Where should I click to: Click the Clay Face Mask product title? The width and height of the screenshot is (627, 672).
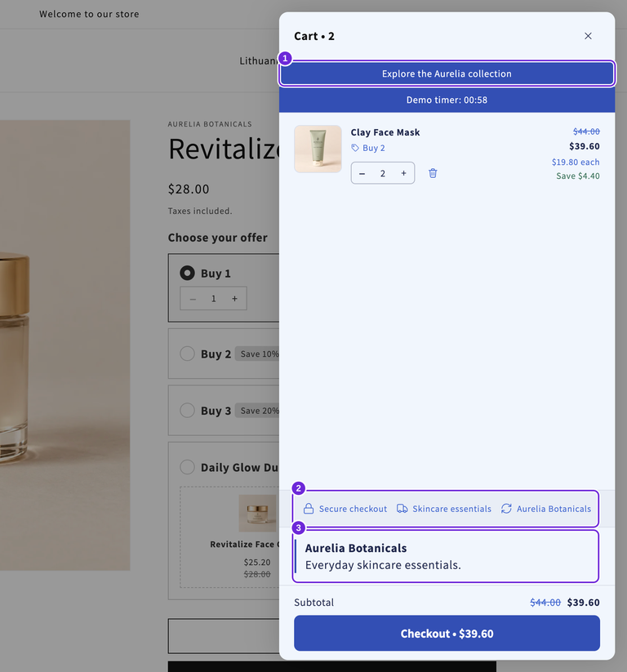click(385, 132)
